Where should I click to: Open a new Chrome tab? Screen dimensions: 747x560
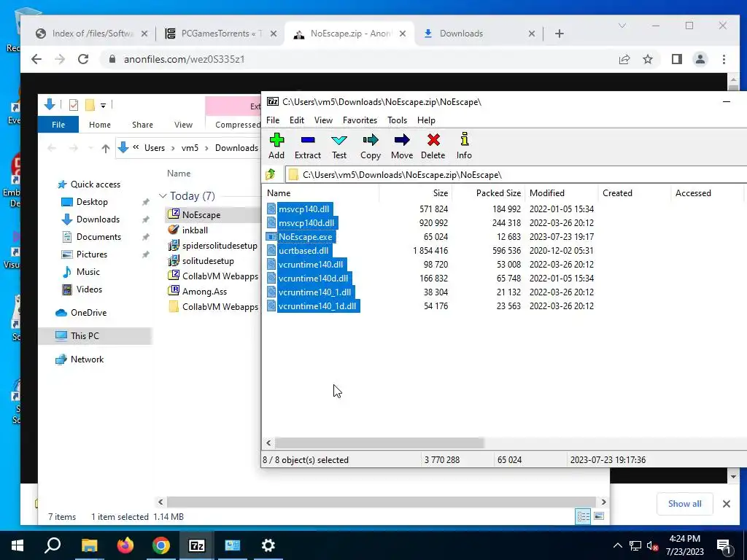coord(560,34)
